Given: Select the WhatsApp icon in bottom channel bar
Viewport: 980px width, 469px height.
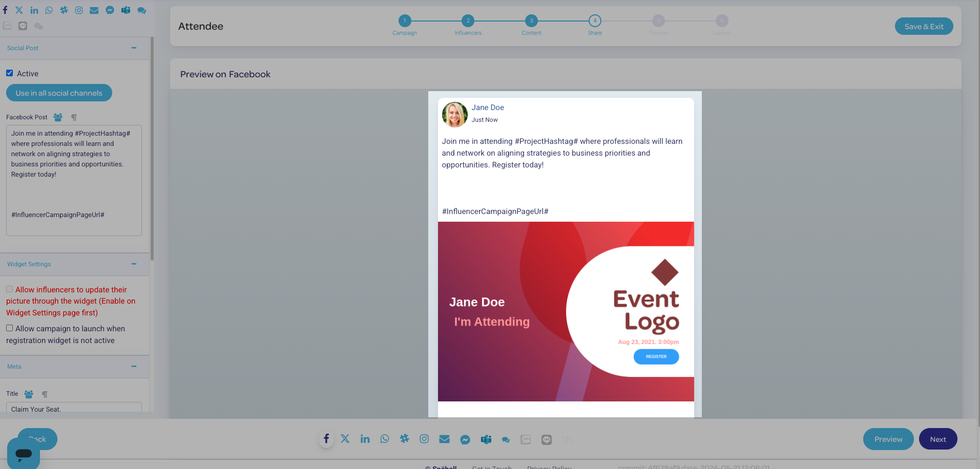Looking at the screenshot, I should (385, 439).
